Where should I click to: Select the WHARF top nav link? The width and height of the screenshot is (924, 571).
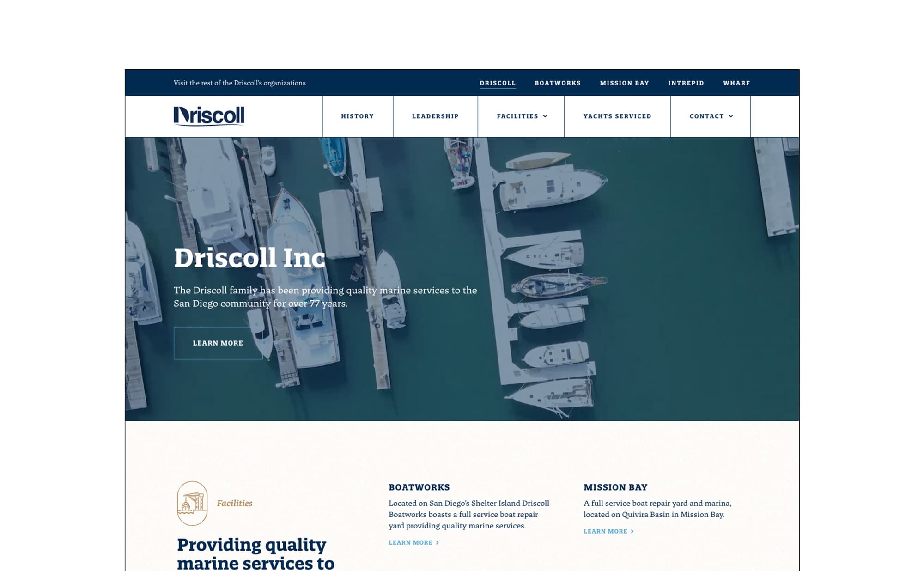tap(736, 83)
